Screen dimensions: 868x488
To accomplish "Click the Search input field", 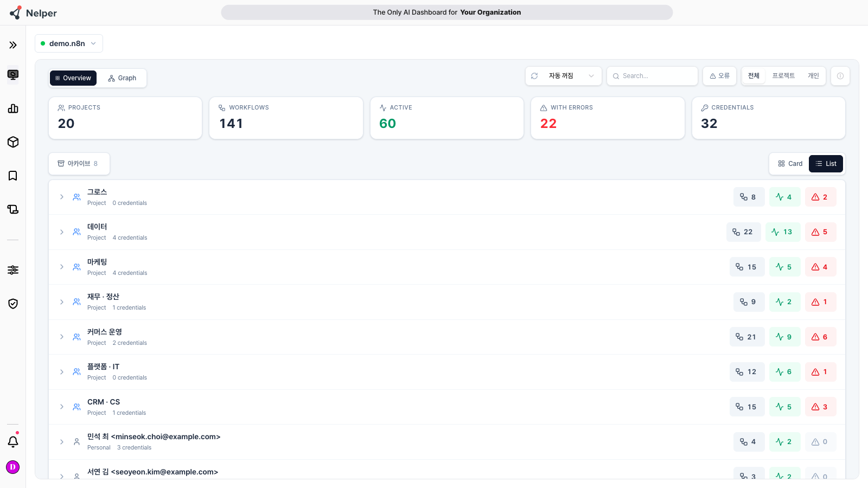I will coord(652,76).
